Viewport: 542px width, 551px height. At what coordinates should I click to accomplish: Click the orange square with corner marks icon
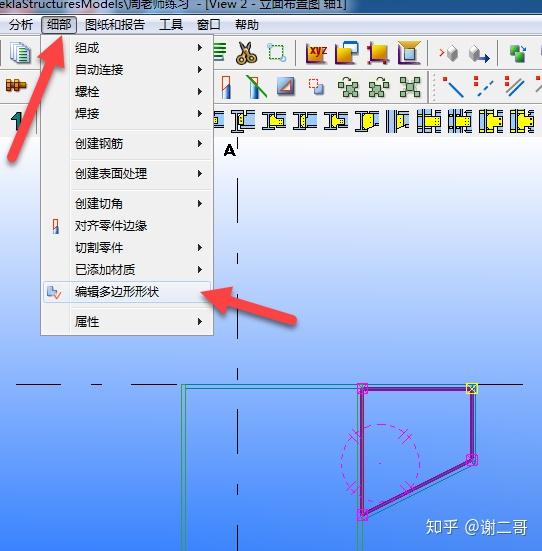pyautogui.click(x=378, y=53)
